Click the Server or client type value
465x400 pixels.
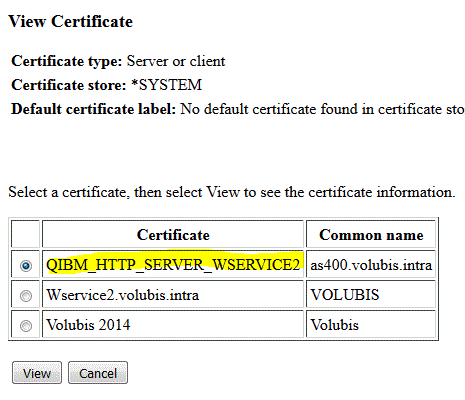coord(176,61)
